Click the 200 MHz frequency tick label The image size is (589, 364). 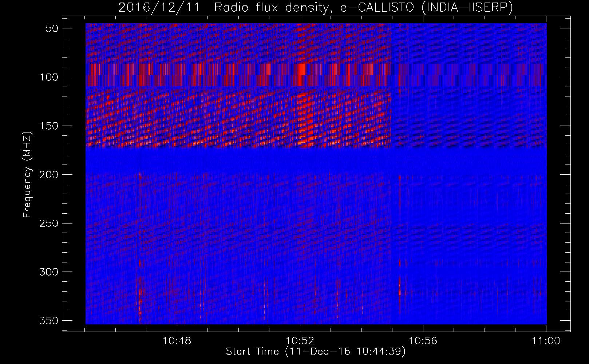coord(49,175)
